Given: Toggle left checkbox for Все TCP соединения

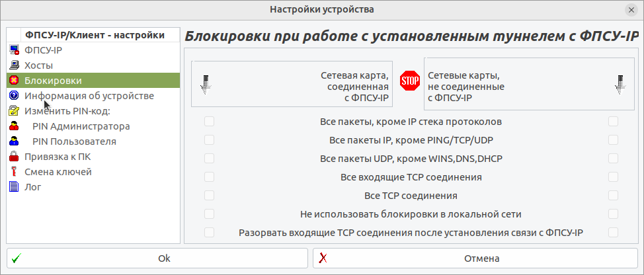Looking at the screenshot, I should [210, 196].
